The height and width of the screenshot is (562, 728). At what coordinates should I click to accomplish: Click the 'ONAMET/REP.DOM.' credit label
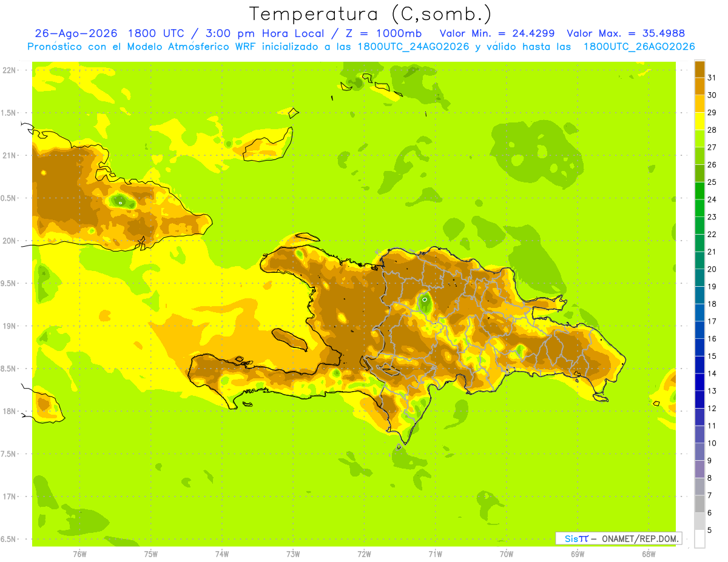click(x=639, y=538)
